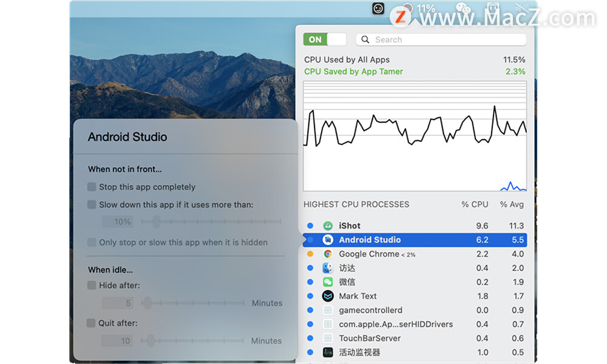Select the com.apple.Ap...serHIDDrivers row
The height and width of the screenshot is (364, 607).
point(415,324)
